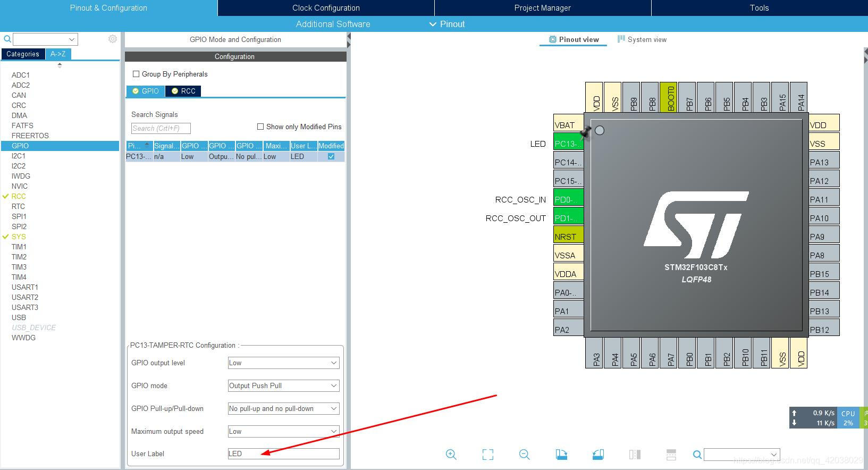Open the category search dropdown

tap(72, 39)
